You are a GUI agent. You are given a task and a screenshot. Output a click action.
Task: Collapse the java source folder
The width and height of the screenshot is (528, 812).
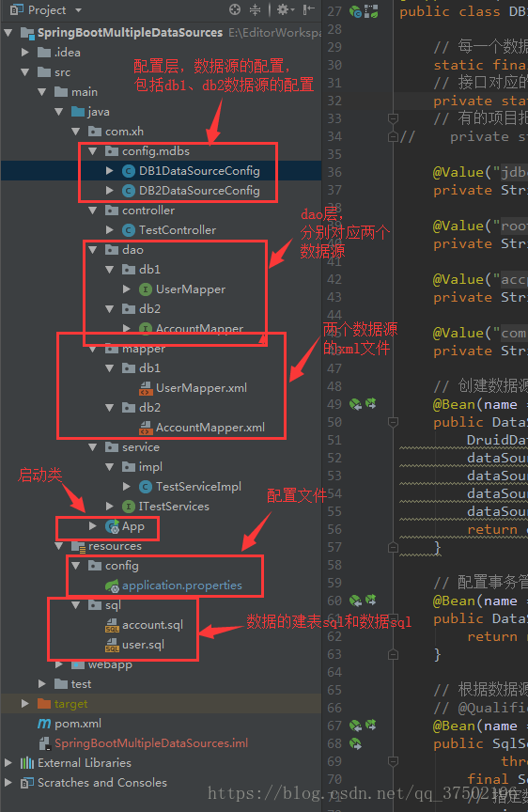[59, 111]
